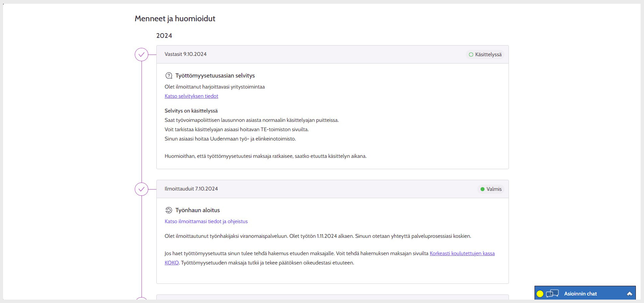The height and width of the screenshot is (303, 644).
Task: Click the Työttömyysetuusasian selvitys heading
Action: click(x=215, y=76)
